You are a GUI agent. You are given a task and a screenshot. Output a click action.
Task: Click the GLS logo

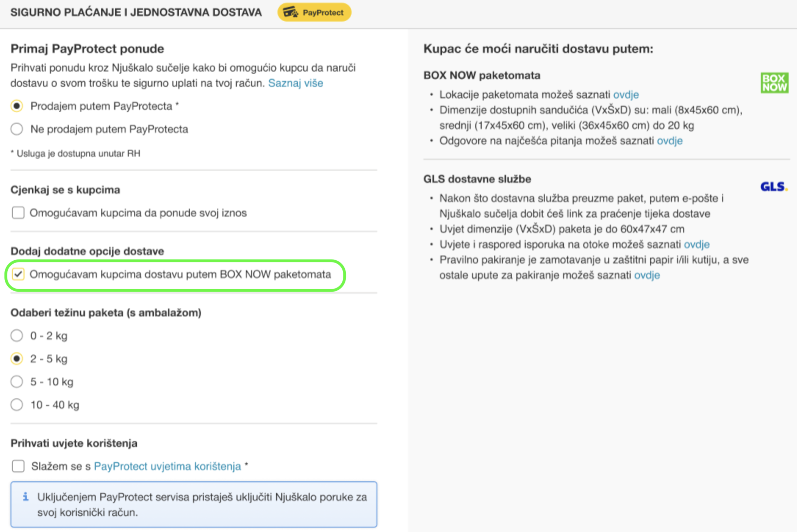[x=773, y=187]
